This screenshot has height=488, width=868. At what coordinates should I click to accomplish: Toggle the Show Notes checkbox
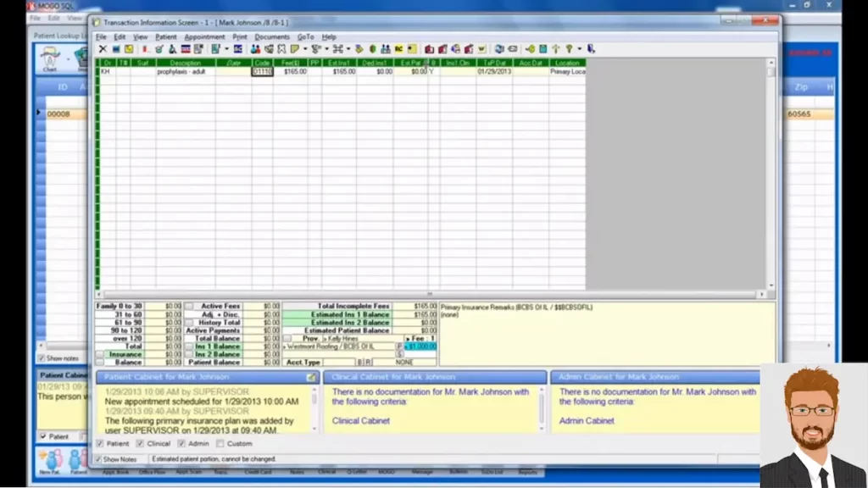[99, 458]
